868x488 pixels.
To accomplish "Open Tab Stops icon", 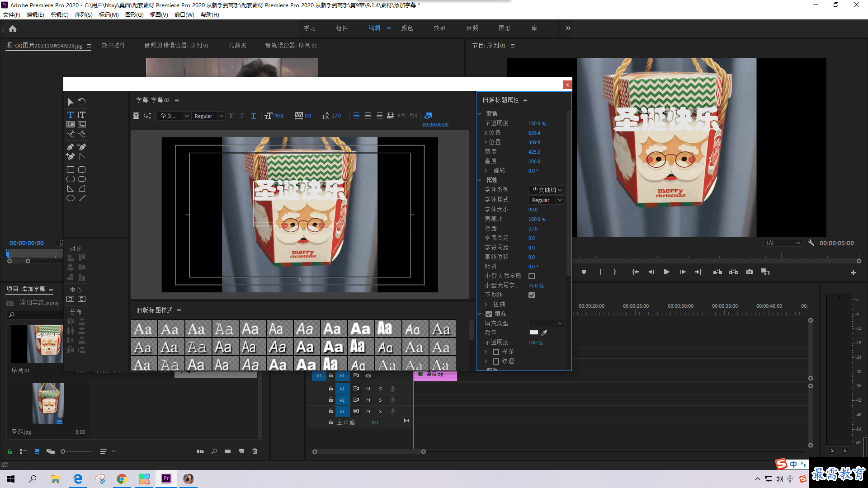I will [391, 116].
